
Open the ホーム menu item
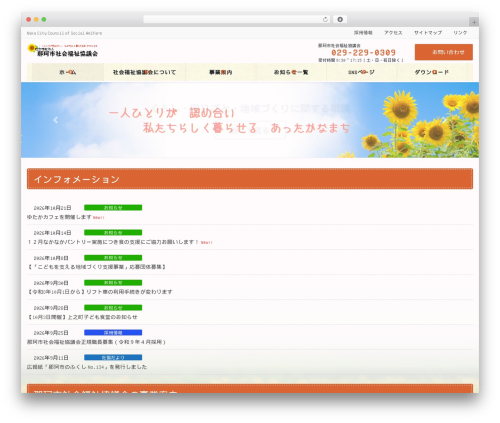click(x=68, y=72)
